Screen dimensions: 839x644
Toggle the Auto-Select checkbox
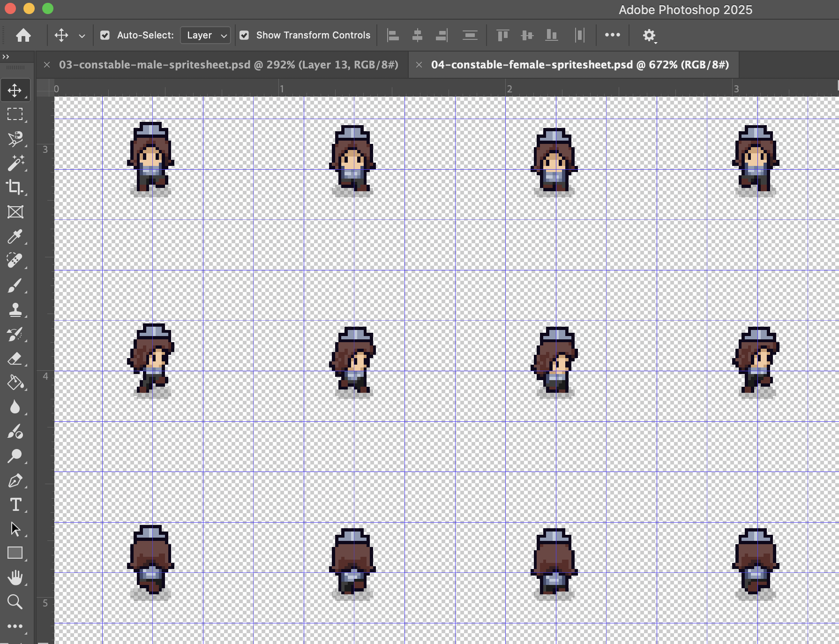(x=105, y=35)
